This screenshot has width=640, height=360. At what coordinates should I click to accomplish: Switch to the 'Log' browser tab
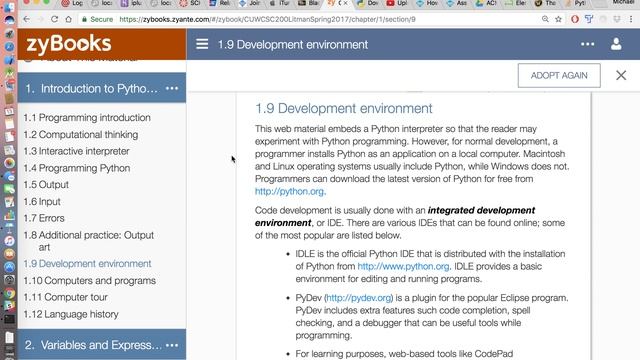click(x=72, y=3)
